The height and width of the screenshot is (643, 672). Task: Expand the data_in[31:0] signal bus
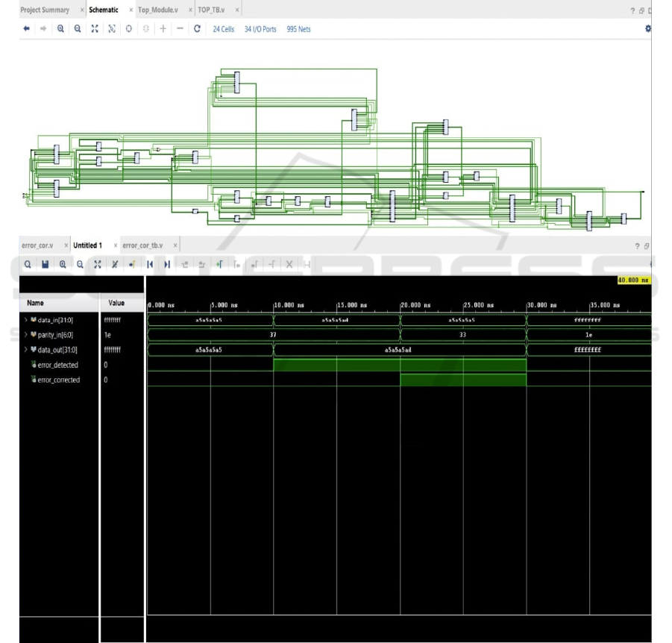[x=25, y=320]
